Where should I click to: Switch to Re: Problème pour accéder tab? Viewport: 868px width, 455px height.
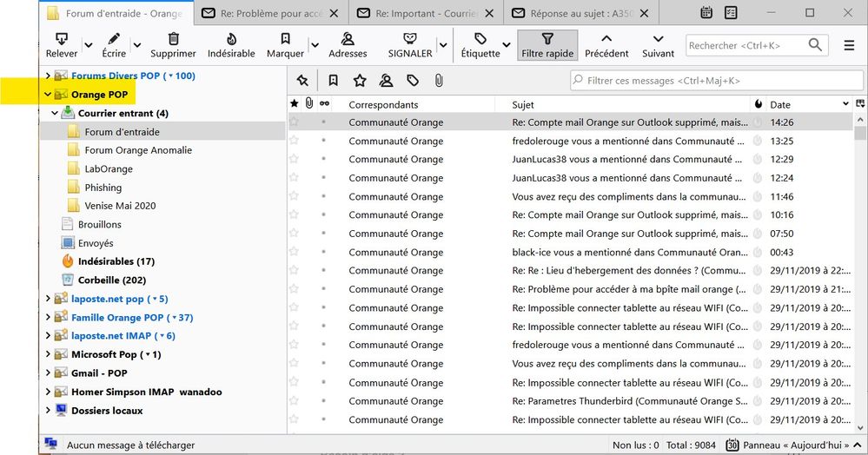tap(271, 13)
